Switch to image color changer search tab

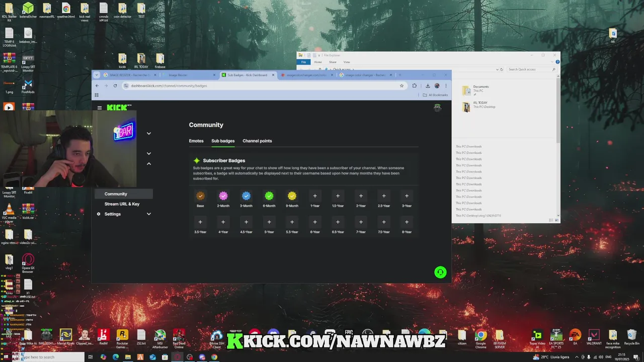(x=365, y=75)
